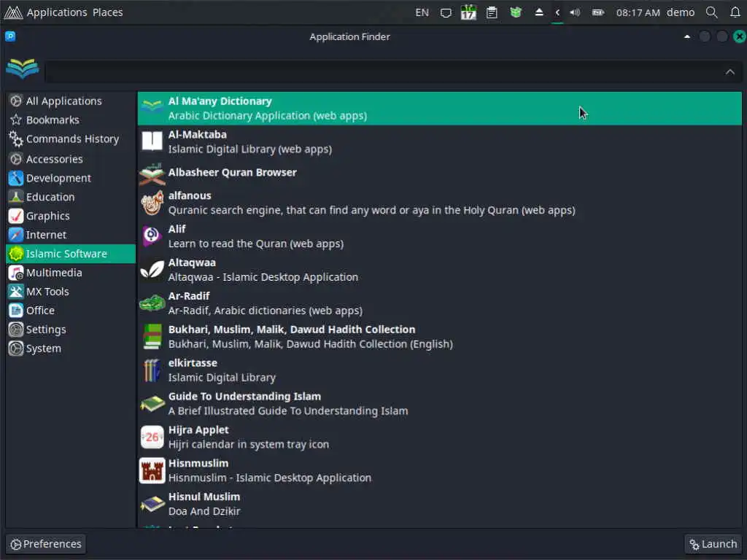The image size is (747, 560).
Task: Click the volume speaker tray icon
Action: pyautogui.click(x=575, y=12)
